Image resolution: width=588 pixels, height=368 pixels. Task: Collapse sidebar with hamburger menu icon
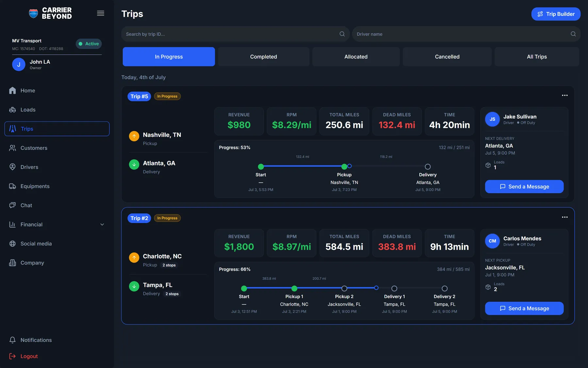(101, 13)
